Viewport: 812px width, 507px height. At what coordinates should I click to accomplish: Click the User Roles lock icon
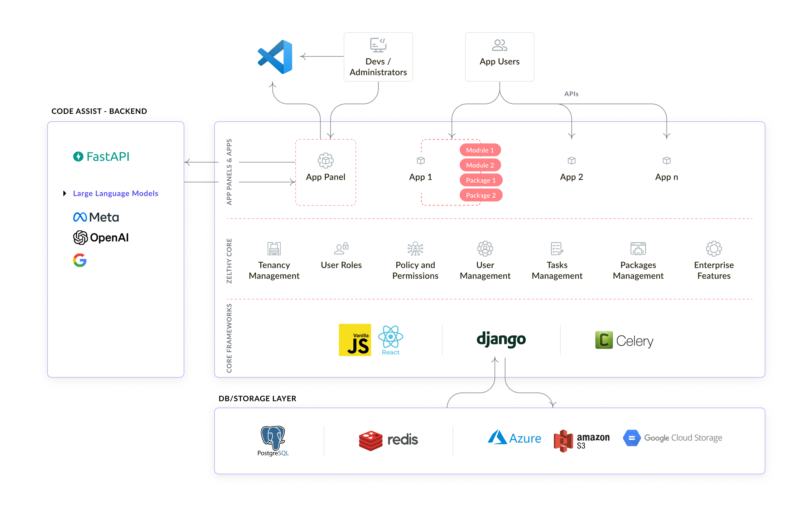coord(341,248)
